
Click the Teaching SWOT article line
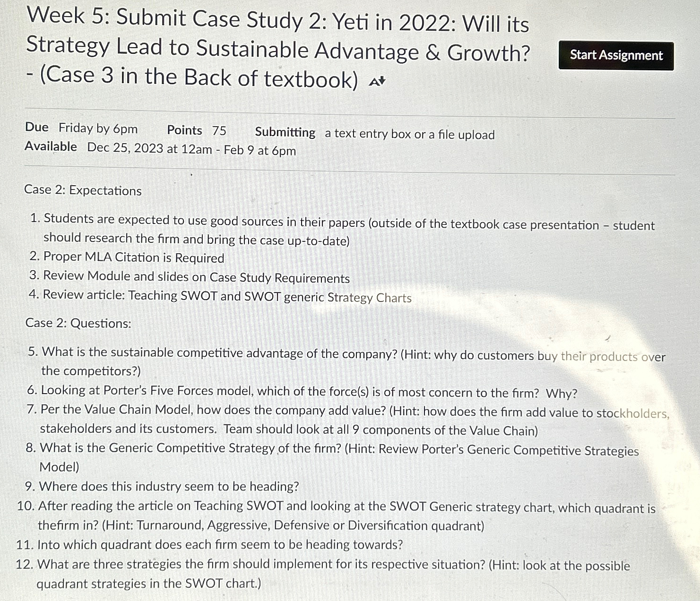[226, 297]
